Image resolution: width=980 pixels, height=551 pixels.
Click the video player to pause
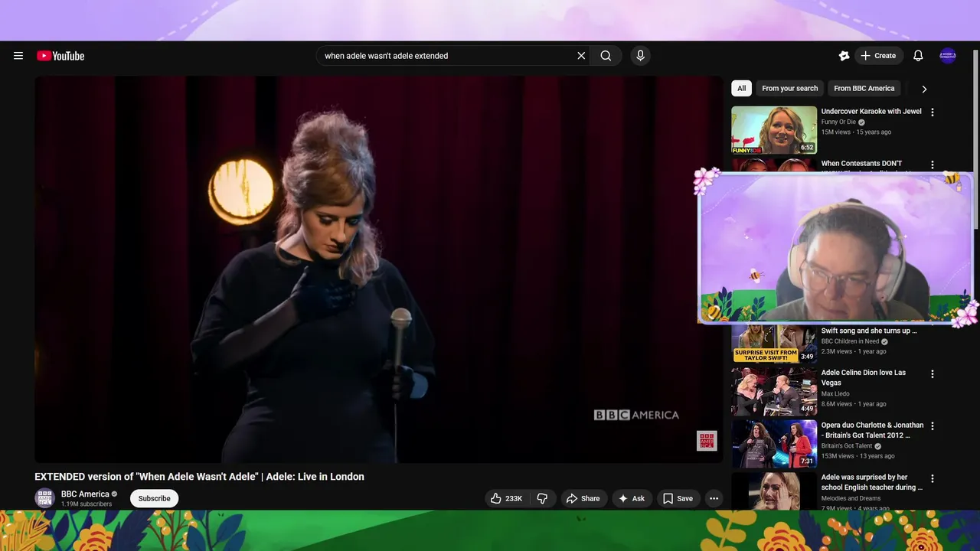coord(378,269)
